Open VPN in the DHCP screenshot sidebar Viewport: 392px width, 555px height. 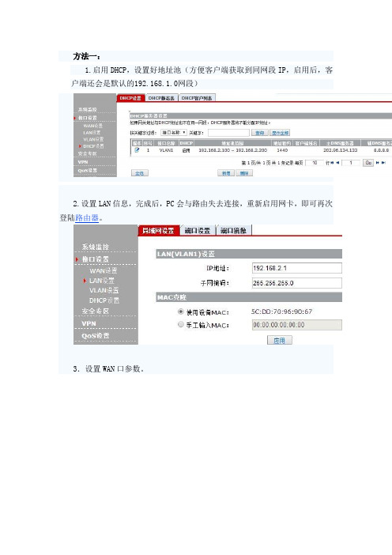point(83,162)
